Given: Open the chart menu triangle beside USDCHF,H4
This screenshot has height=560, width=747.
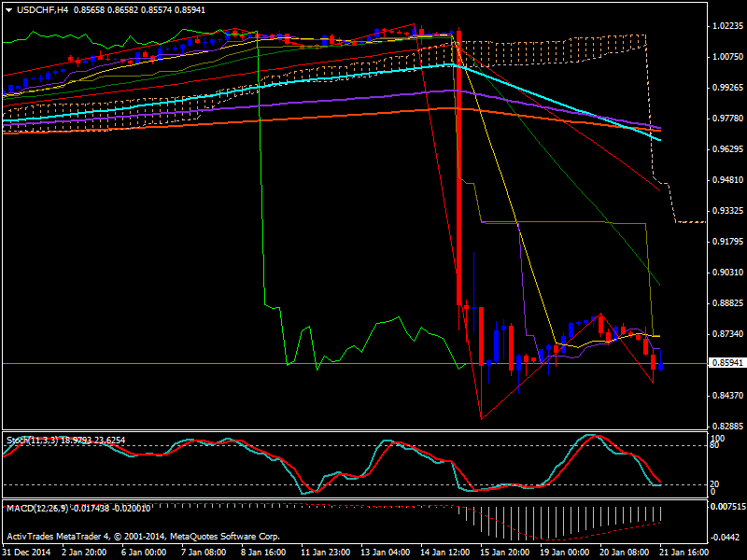Looking at the screenshot, I should (8, 10).
